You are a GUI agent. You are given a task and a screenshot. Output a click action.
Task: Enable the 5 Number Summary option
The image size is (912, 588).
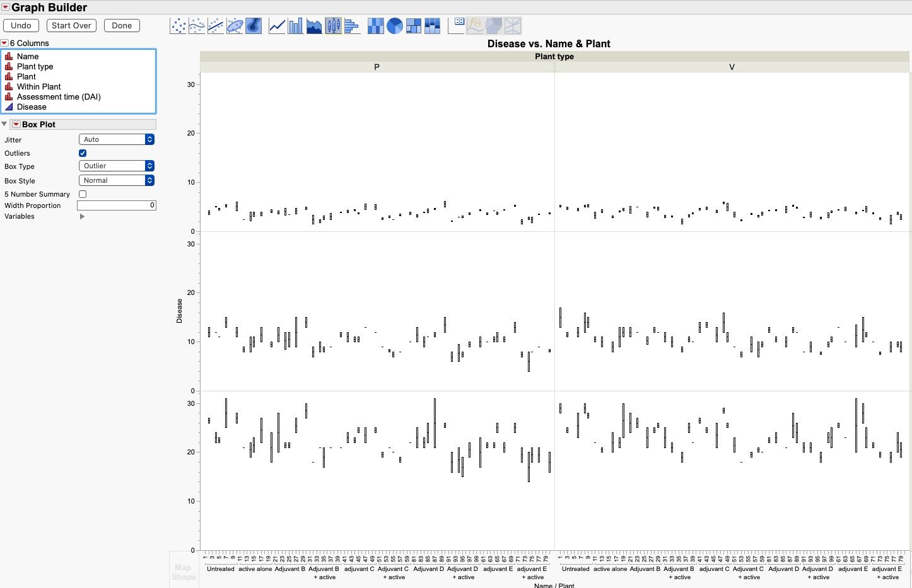[83, 194]
